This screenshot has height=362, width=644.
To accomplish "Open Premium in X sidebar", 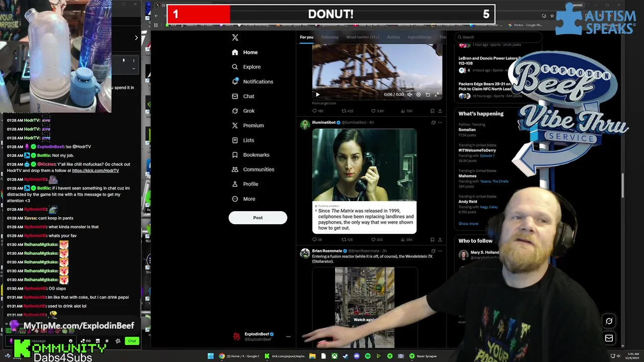I will (x=248, y=125).
